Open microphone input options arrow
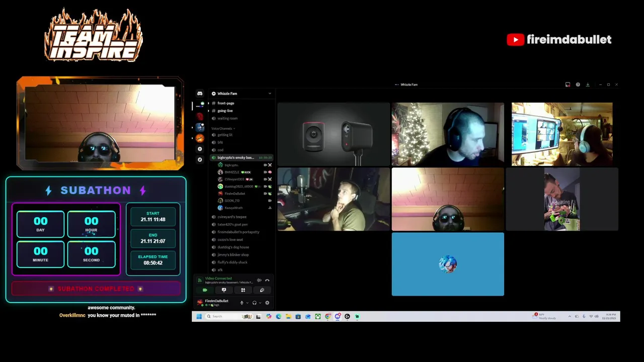 (247, 303)
